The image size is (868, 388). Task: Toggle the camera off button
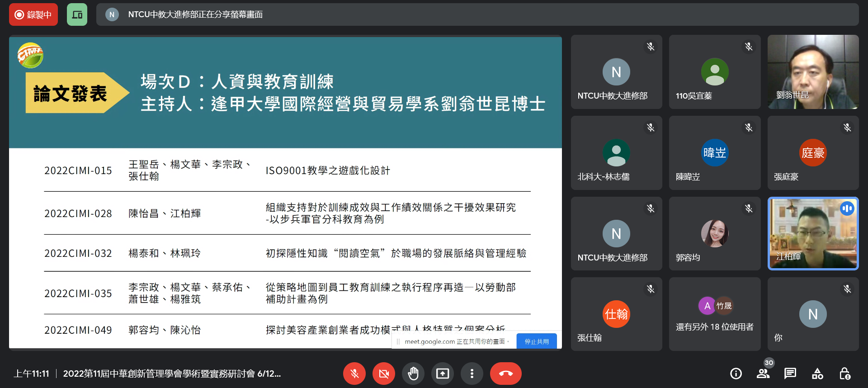[x=384, y=374]
